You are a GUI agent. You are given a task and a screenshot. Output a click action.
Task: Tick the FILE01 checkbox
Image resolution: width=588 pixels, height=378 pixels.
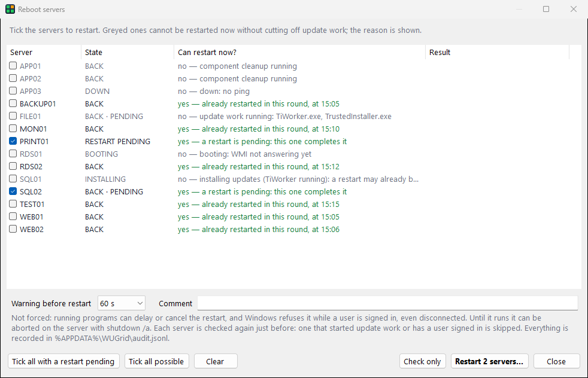[x=13, y=116]
